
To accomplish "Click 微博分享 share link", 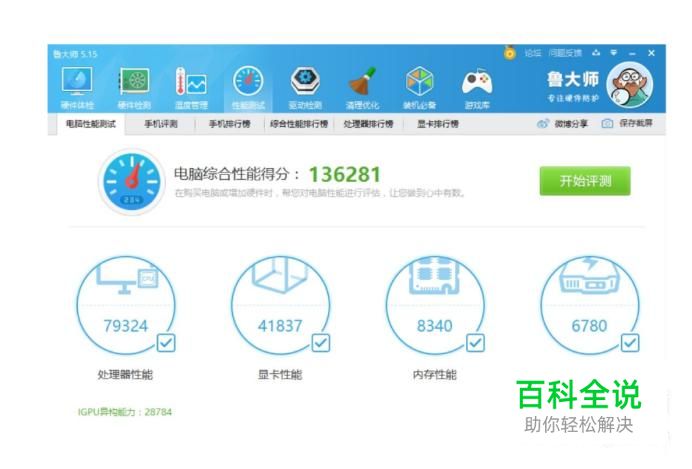I will [x=563, y=124].
